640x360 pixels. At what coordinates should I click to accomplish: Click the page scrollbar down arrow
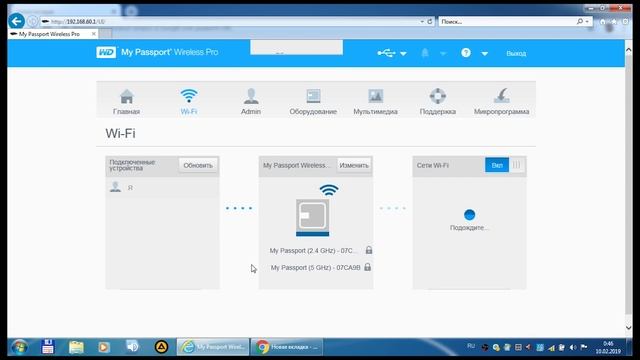[x=629, y=327]
